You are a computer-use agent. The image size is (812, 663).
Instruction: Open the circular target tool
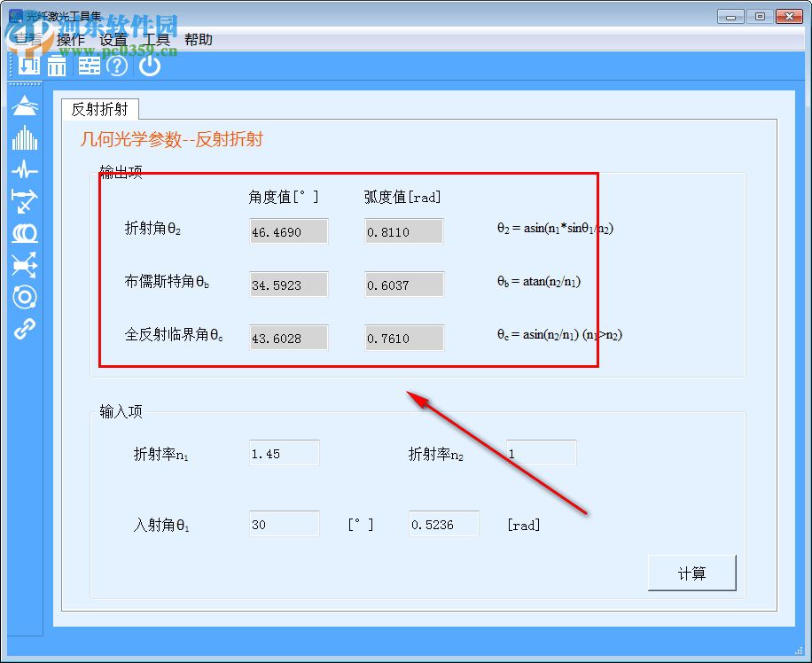pos(25,296)
